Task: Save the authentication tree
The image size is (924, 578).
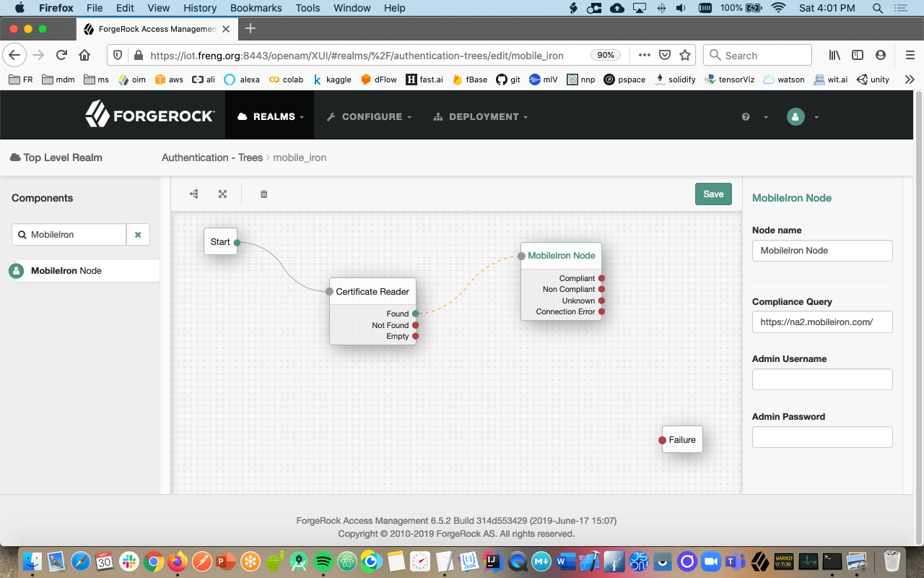Action: click(x=713, y=194)
